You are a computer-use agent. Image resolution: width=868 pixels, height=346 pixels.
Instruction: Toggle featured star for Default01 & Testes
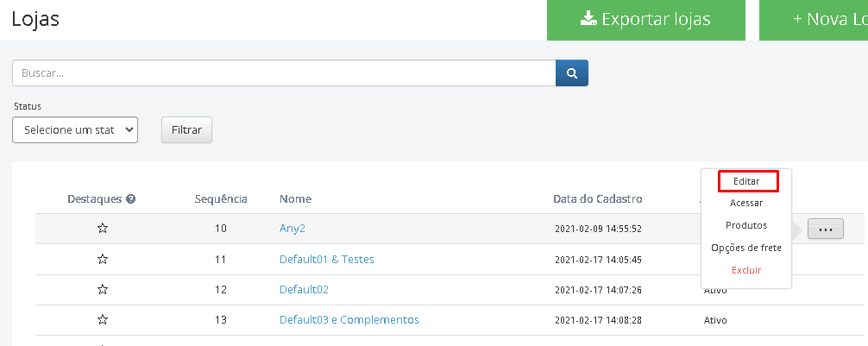pyautogui.click(x=103, y=259)
